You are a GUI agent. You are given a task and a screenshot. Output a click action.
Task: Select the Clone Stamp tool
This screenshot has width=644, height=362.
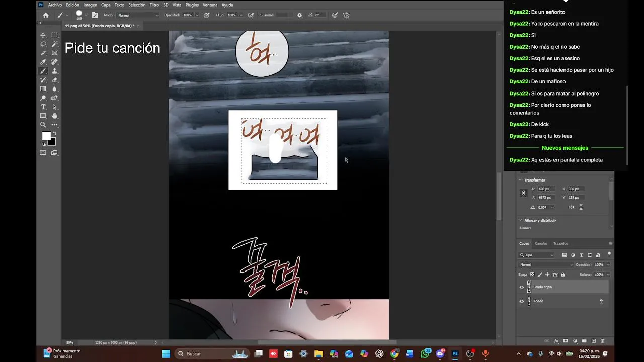(54, 71)
